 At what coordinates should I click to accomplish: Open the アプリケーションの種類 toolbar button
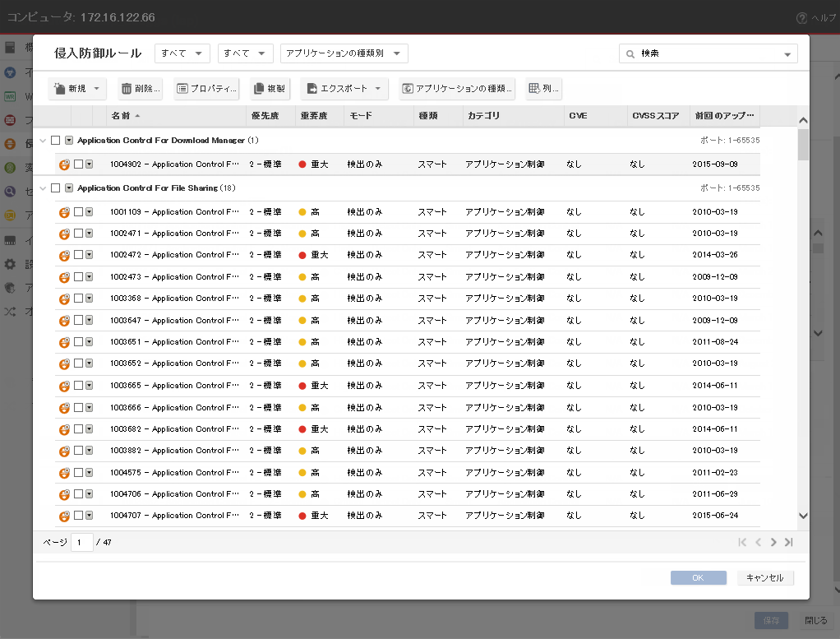click(457, 89)
